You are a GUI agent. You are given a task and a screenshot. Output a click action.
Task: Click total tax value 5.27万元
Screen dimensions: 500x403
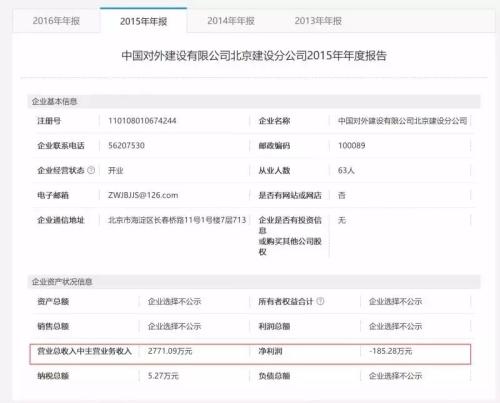[x=163, y=376]
